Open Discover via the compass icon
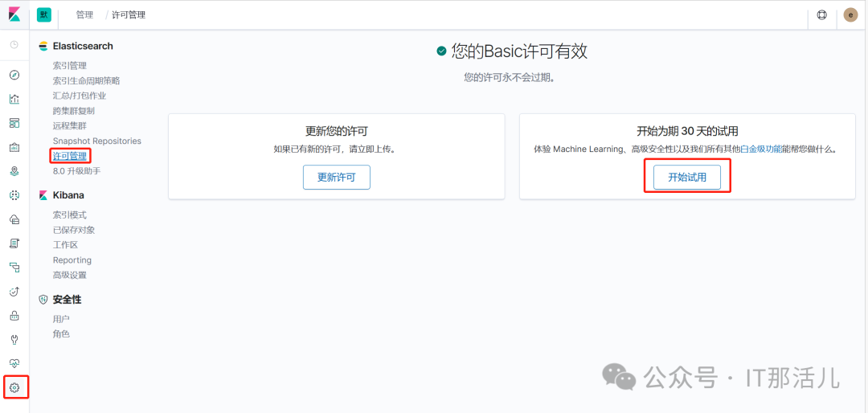The image size is (868, 413). coord(14,75)
